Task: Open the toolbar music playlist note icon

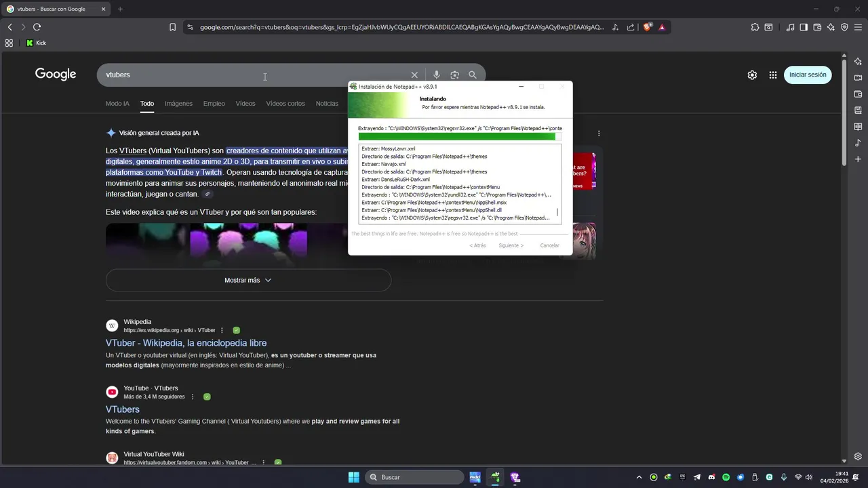Action: tap(790, 27)
